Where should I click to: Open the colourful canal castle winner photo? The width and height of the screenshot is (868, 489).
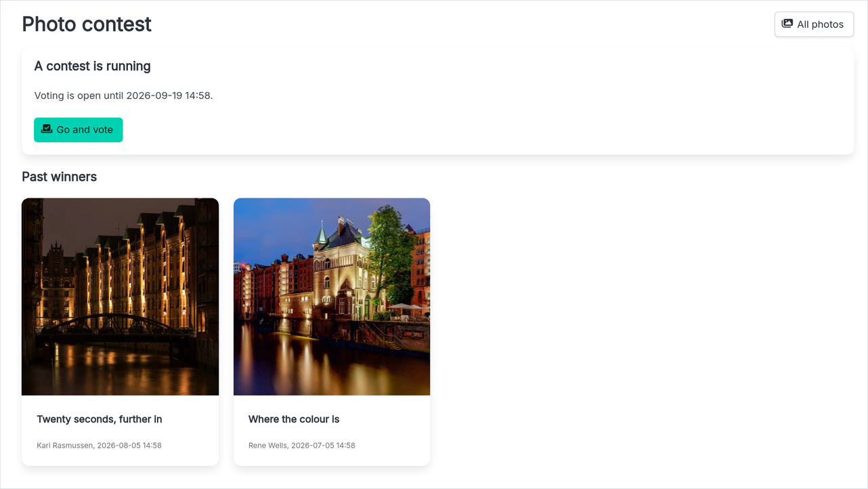[332, 297]
